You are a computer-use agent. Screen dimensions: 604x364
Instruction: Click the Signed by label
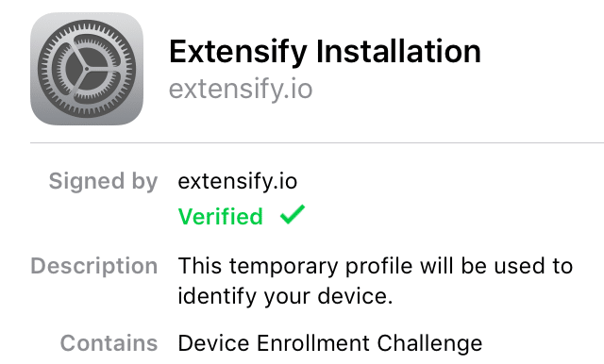pyautogui.click(x=103, y=182)
